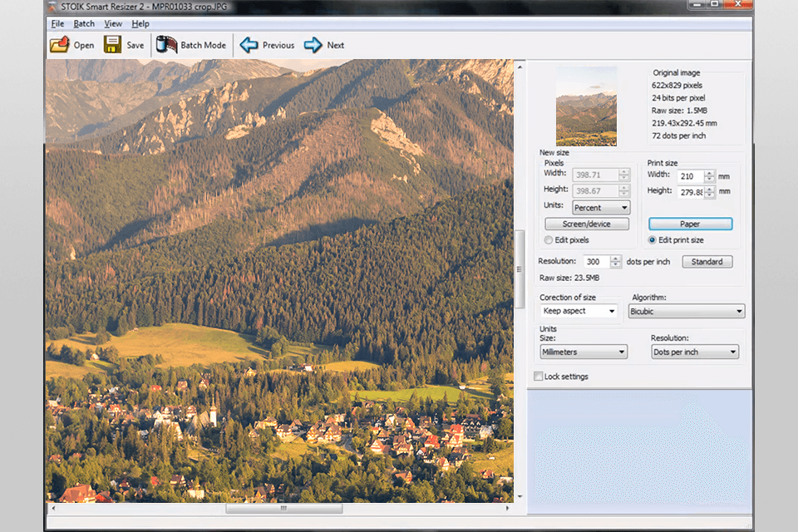Open the Bicubic algorithm dropdown

[687, 312]
